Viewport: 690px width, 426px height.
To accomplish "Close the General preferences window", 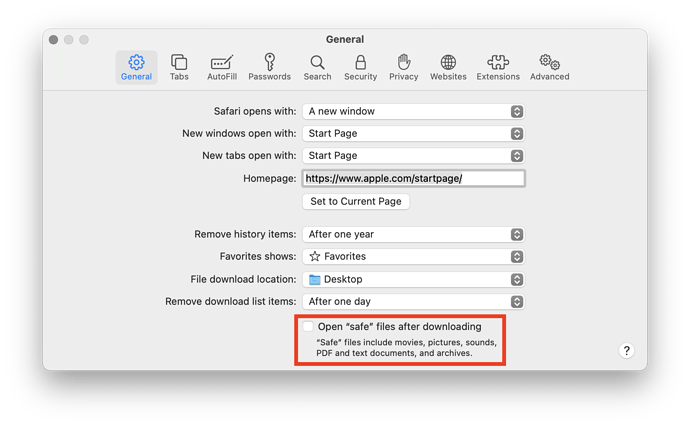I will tap(54, 40).
